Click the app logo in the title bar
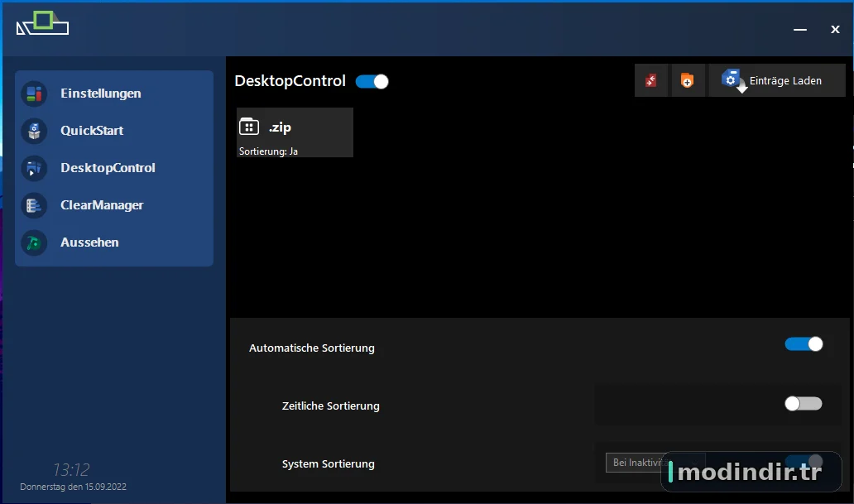 42,23
